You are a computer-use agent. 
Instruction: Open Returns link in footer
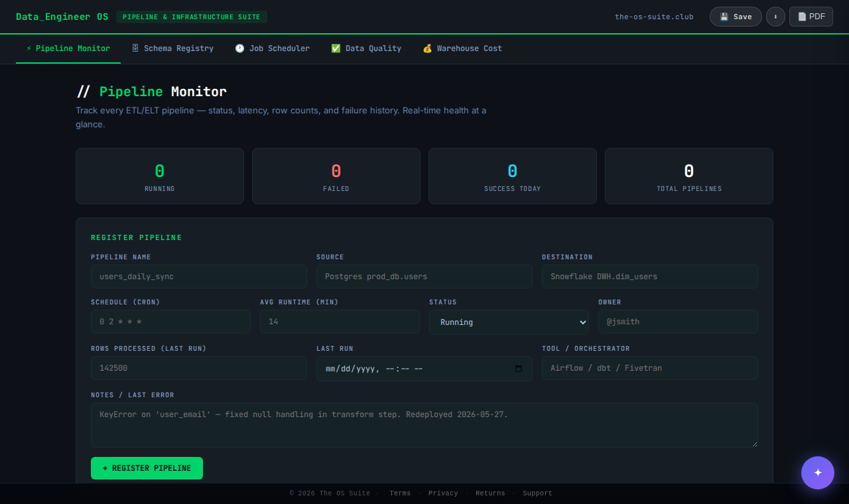pos(490,493)
